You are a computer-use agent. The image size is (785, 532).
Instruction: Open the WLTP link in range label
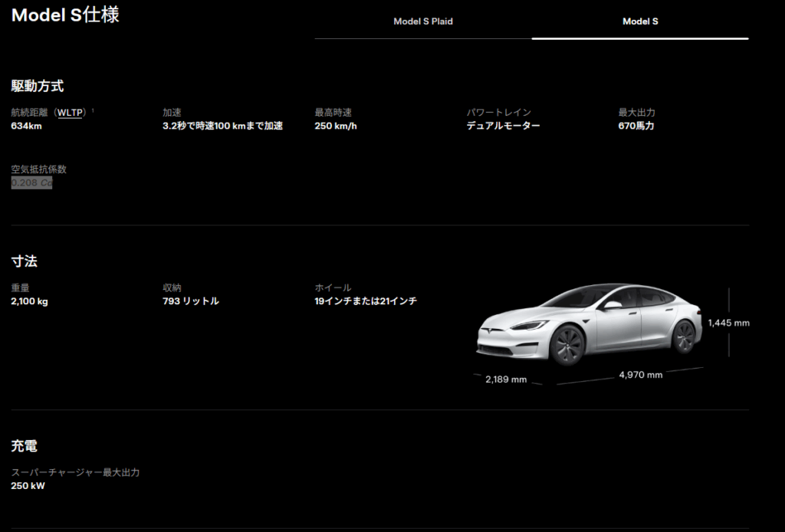[70, 113]
